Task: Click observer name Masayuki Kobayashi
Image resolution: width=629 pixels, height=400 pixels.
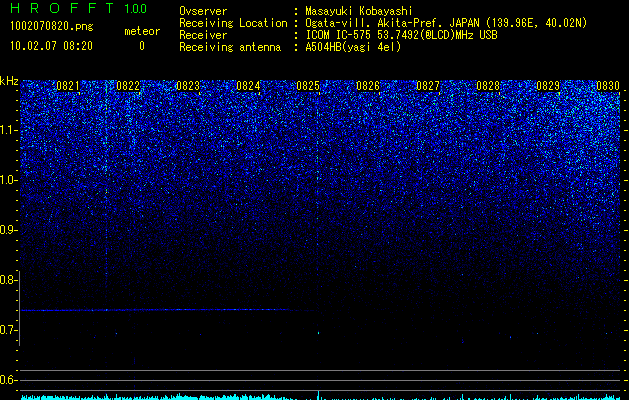Action: pos(359,11)
